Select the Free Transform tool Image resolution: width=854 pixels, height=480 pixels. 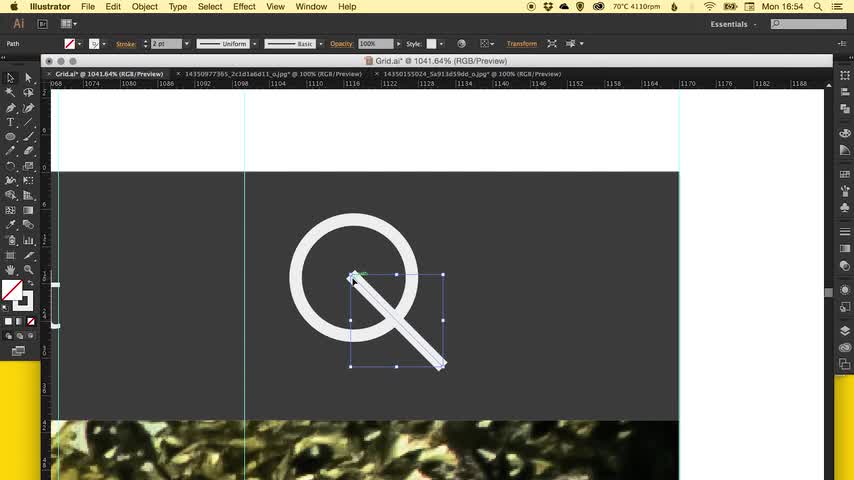[x=28, y=180]
